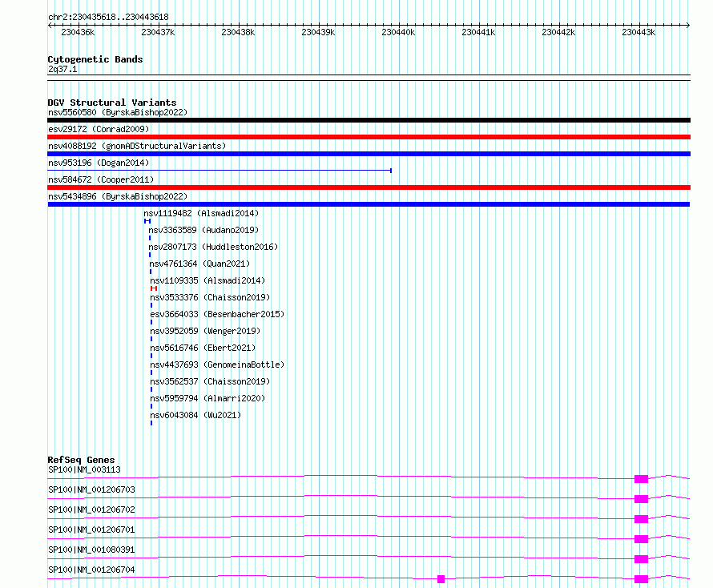The width and height of the screenshot is (713, 588).
Task: Select the nsv953196 (Dogan2014) thin blue line
Action: tap(220, 171)
